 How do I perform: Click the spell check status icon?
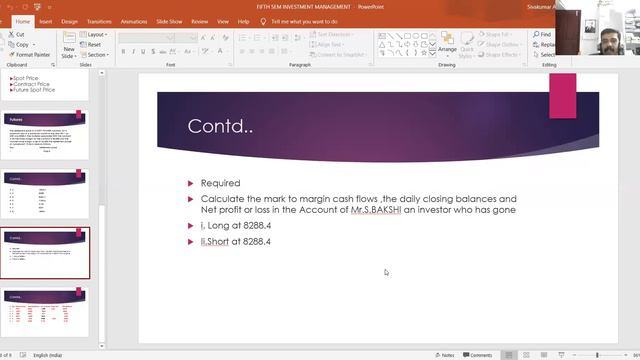pyautogui.click(x=23, y=355)
